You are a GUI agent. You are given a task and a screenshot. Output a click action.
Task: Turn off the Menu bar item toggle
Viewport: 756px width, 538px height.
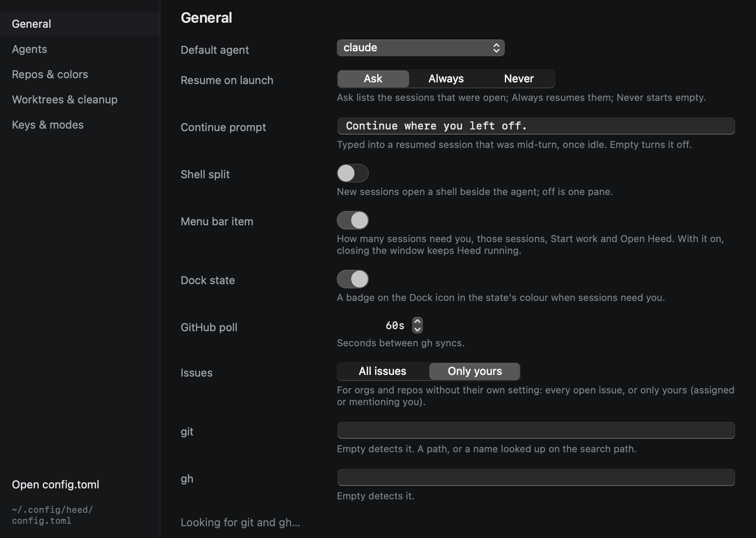353,220
